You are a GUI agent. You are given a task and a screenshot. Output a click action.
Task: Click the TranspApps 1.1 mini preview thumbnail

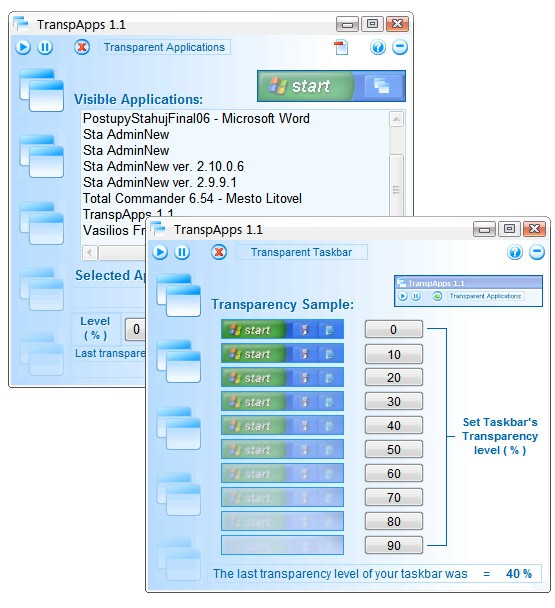(x=468, y=291)
